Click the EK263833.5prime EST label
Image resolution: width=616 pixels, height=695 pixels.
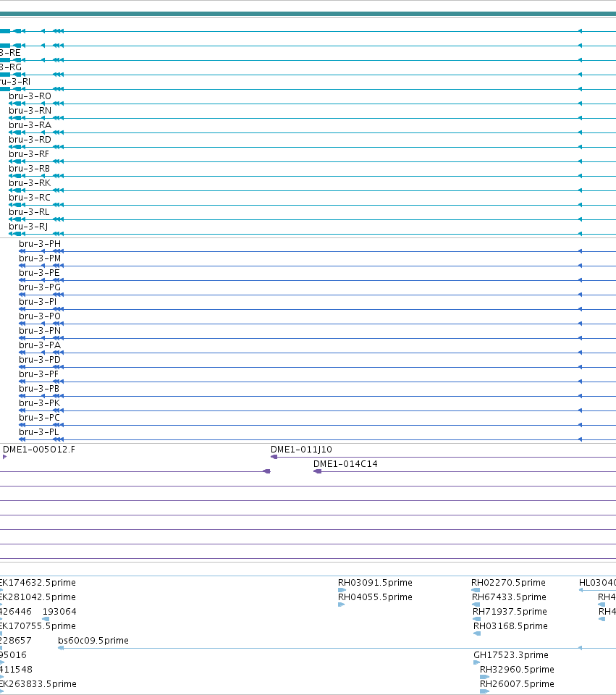point(38,684)
